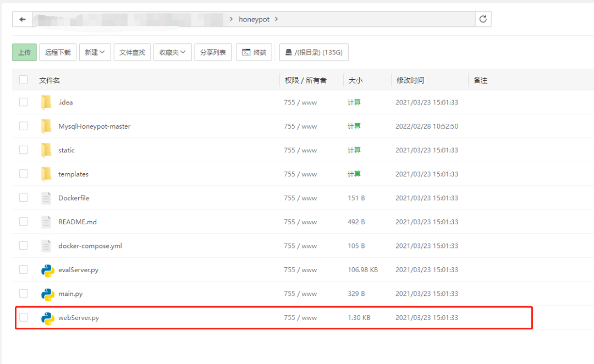Open the 终端 terminal button

pos(254,52)
